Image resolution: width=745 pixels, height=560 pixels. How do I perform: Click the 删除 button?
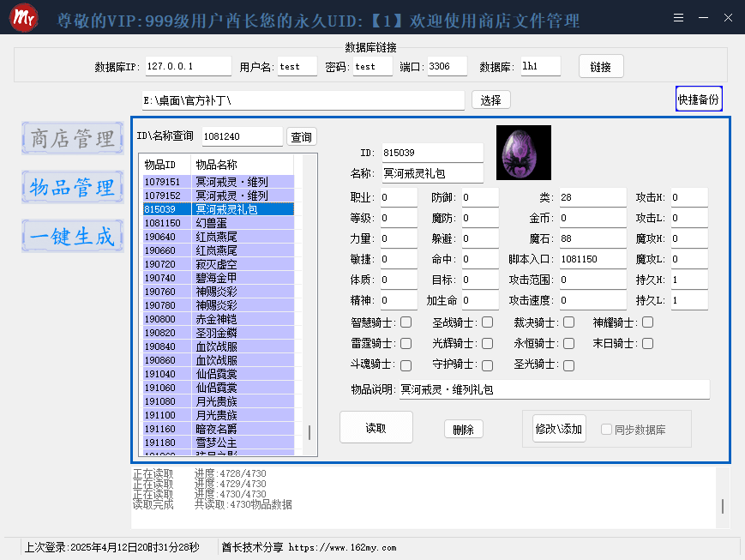464,430
